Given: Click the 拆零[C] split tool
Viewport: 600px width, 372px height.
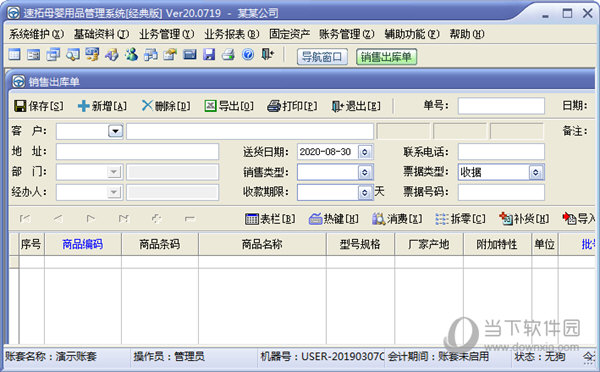Looking at the screenshot, I should [x=460, y=219].
